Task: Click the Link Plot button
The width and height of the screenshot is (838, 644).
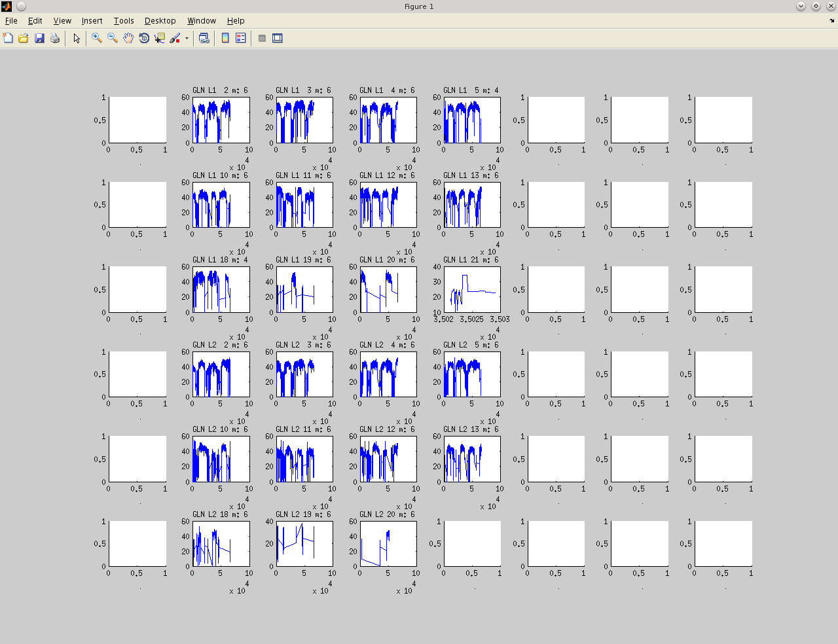Action: pyautogui.click(x=204, y=38)
